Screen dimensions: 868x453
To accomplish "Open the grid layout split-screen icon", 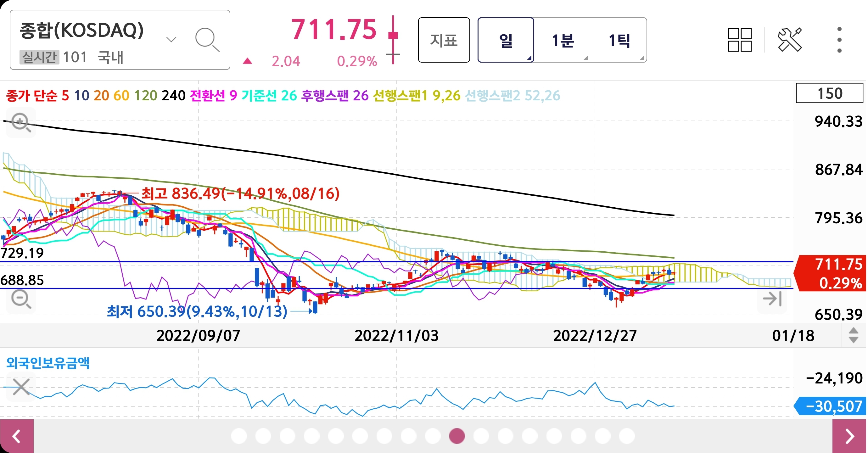I will point(739,40).
